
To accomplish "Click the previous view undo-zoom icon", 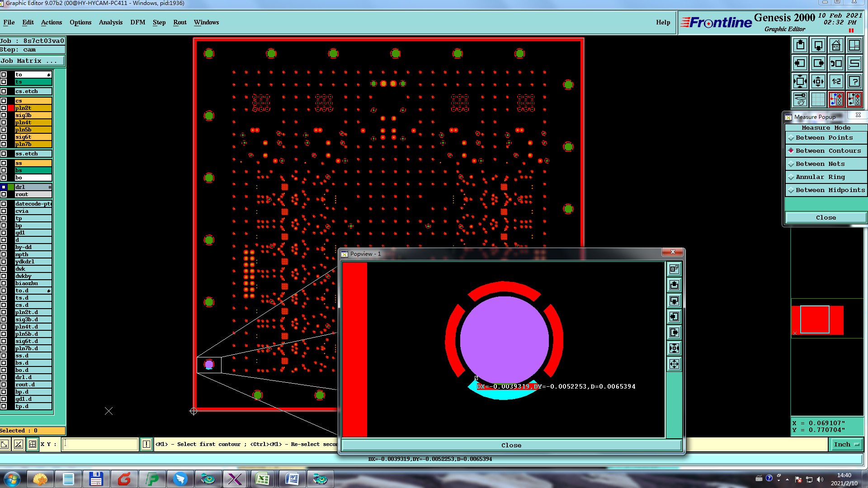I will coord(836,63).
